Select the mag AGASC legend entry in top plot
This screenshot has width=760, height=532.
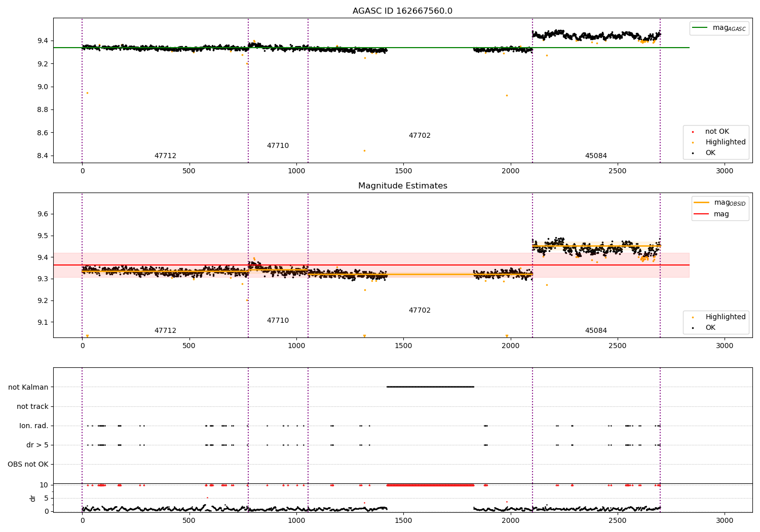tap(719, 28)
